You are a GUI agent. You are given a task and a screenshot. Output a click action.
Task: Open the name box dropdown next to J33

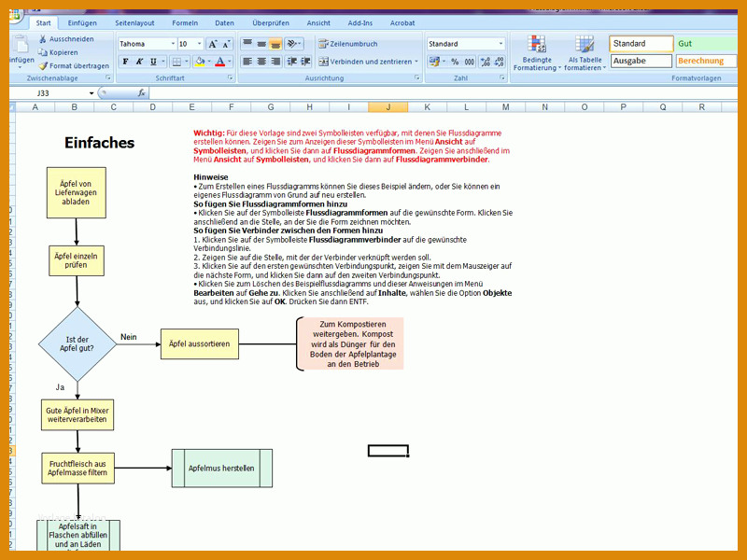pos(92,93)
